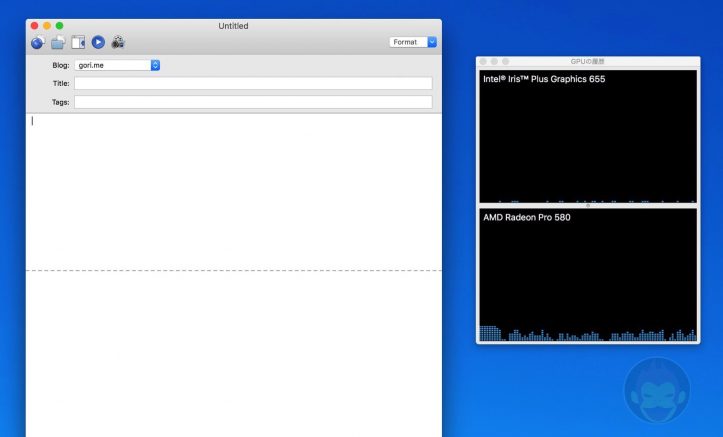Toggle the Options sidebar panel icon
This screenshot has width=723, height=437.
78,42
